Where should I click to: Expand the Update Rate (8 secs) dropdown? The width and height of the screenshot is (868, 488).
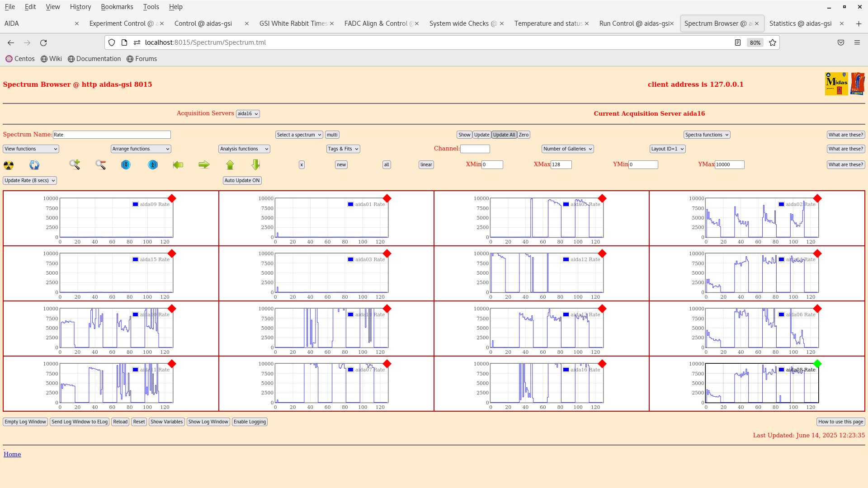pyautogui.click(x=30, y=180)
